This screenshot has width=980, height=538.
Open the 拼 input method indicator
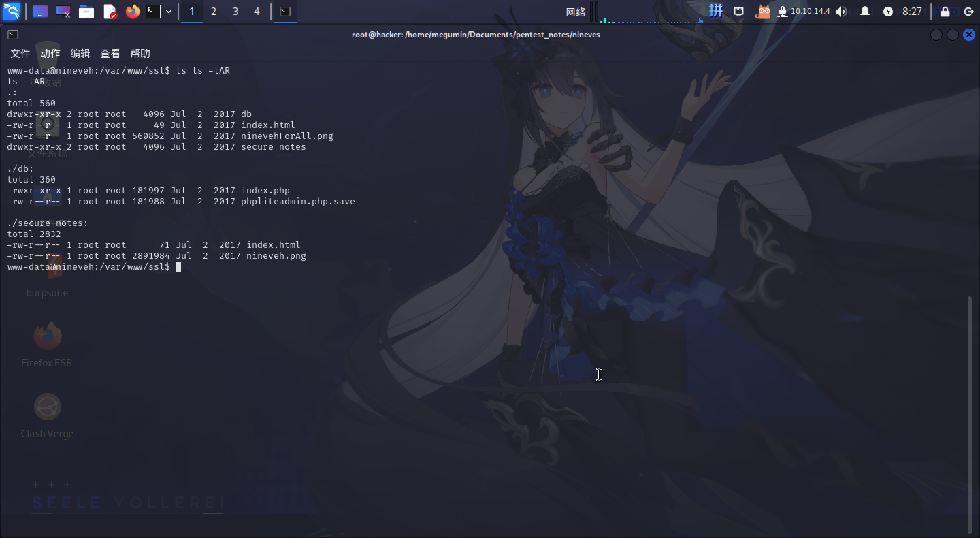[x=716, y=11]
